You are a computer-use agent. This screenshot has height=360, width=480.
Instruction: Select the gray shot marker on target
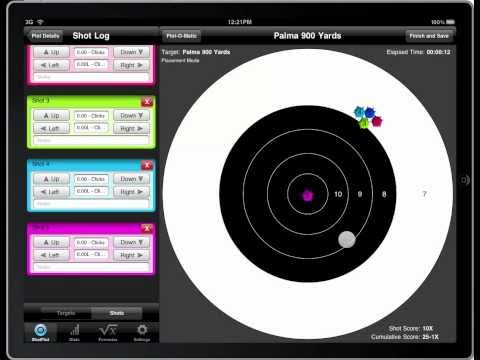click(347, 239)
